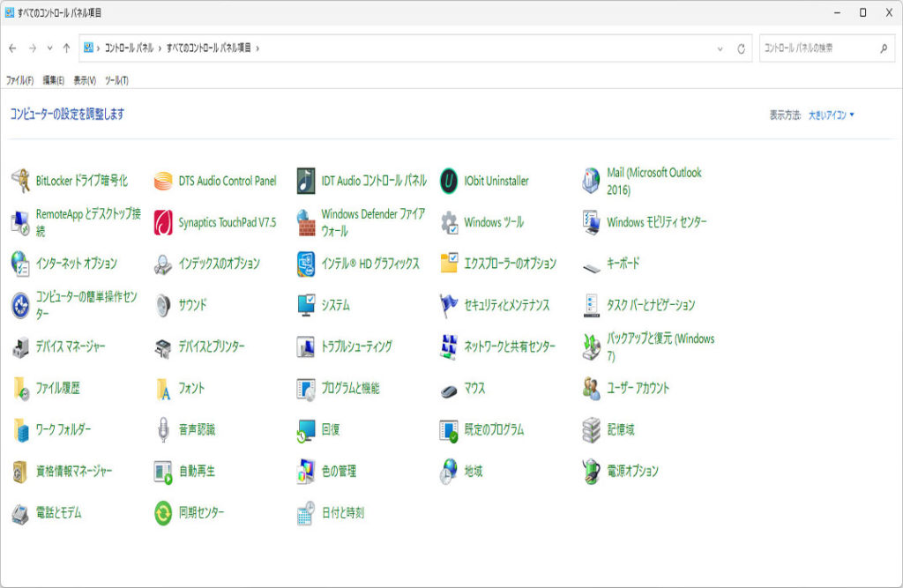Click the 電源オプション battery icon
This screenshot has height=588, width=903.
[592, 472]
